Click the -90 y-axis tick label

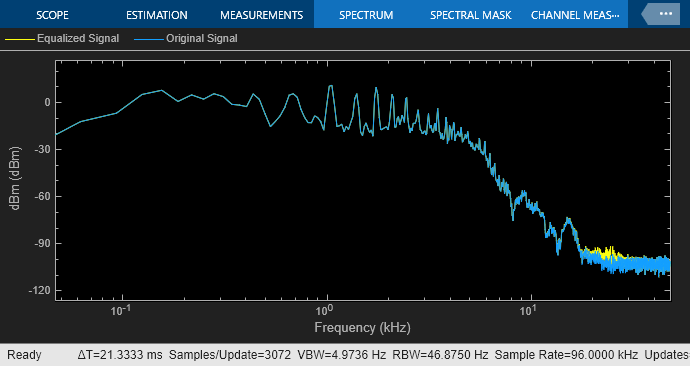click(42, 243)
